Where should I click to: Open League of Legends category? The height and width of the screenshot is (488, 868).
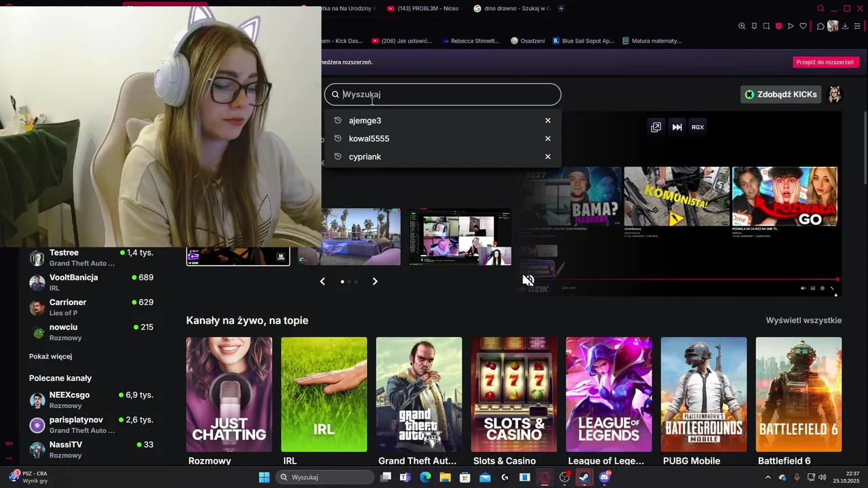[x=609, y=394]
